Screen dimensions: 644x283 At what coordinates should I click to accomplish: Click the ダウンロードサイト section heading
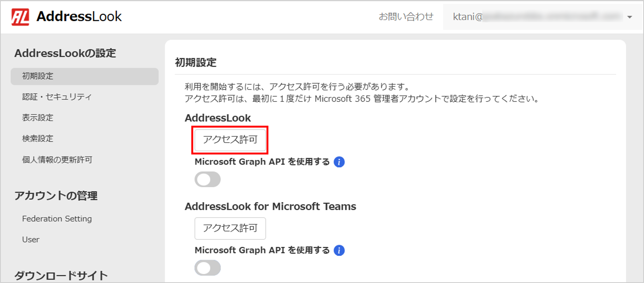click(61, 276)
